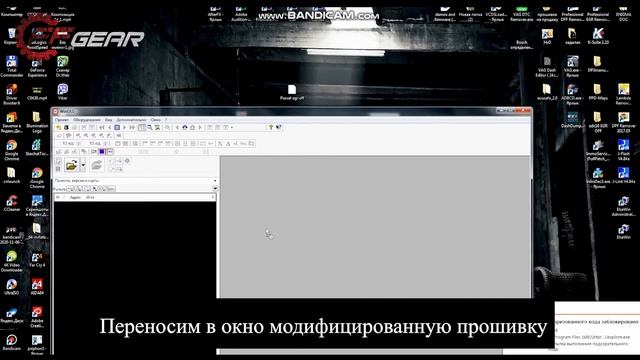Select the ecusafe_2.0 folder
Image resolution: width=640 pixels, height=360 pixels.
(x=547, y=92)
